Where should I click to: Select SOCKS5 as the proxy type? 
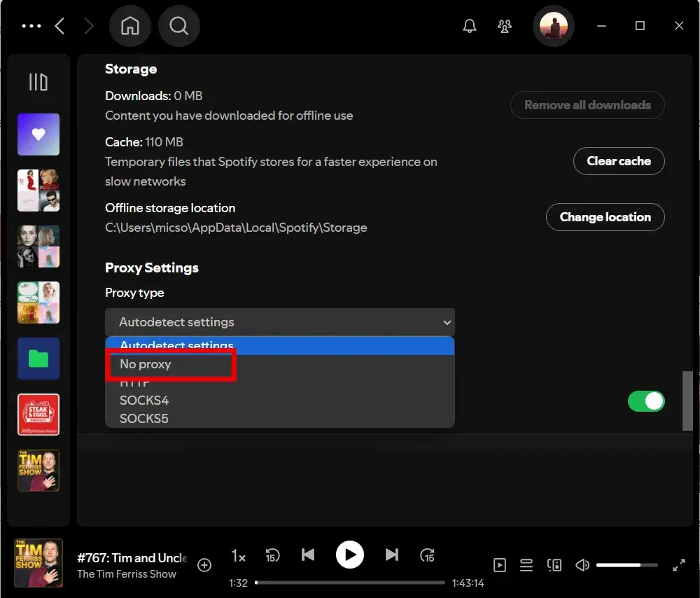point(144,418)
